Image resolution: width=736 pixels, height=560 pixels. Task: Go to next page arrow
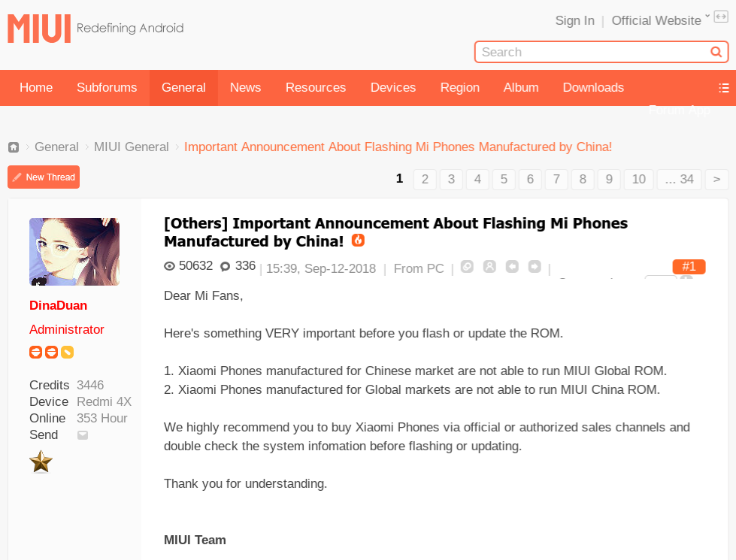[x=716, y=180]
